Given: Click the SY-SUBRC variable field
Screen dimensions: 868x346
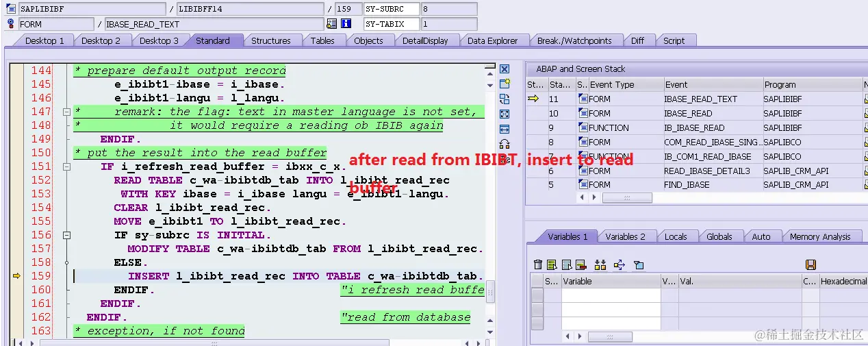Looking at the screenshot, I should tap(391, 9).
